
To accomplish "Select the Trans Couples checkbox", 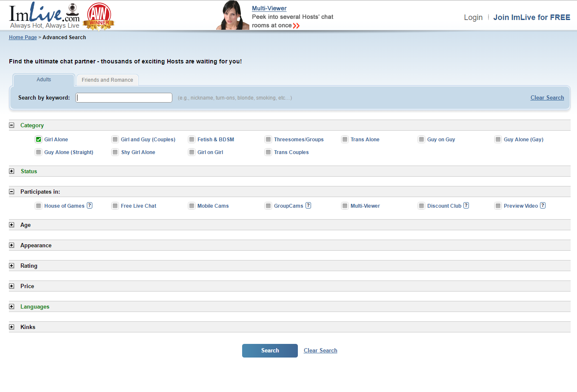I will coord(269,152).
